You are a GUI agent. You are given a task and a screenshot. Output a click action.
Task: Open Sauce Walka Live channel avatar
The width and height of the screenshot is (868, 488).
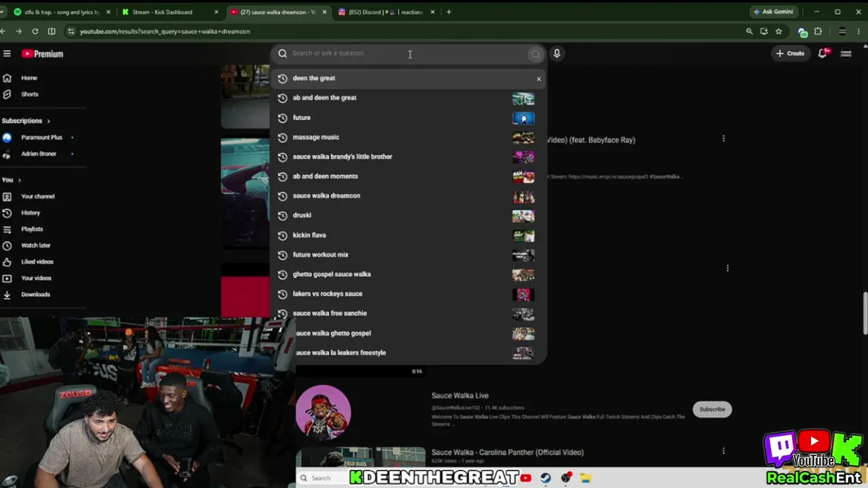323,412
